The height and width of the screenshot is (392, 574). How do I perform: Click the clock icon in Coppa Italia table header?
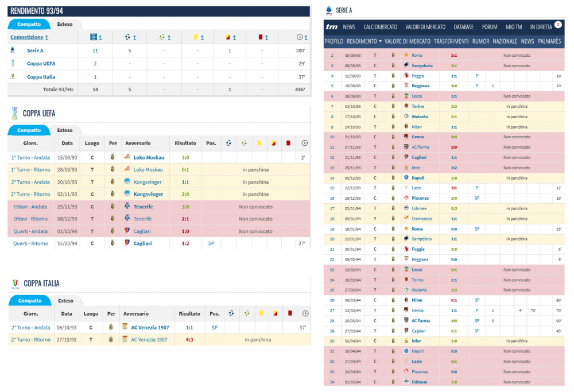(x=305, y=313)
